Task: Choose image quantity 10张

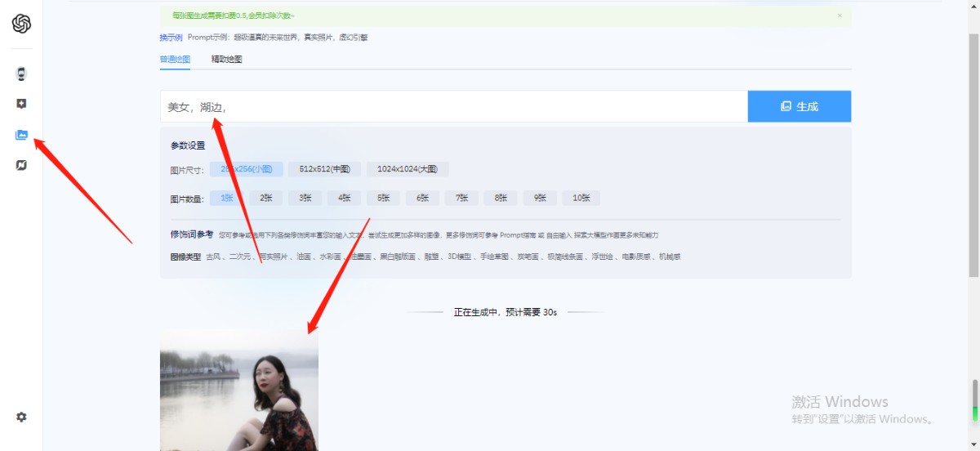Action: (581, 198)
